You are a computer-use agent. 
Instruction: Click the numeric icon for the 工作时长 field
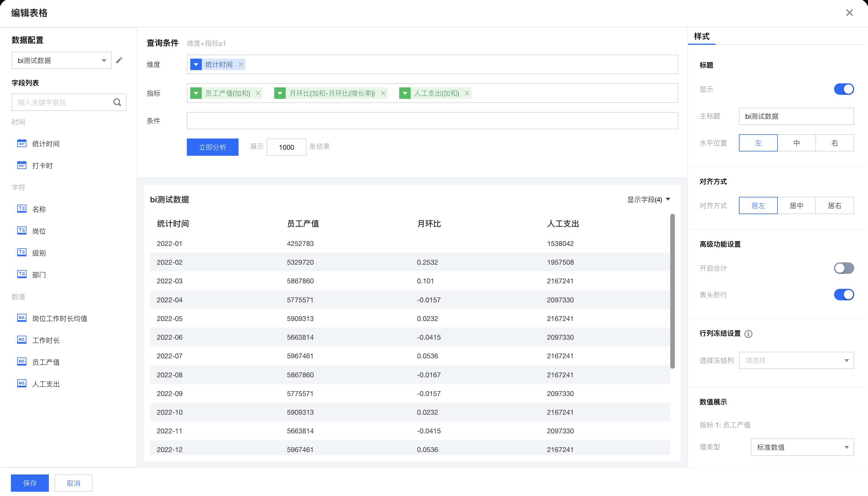coord(22,340)
